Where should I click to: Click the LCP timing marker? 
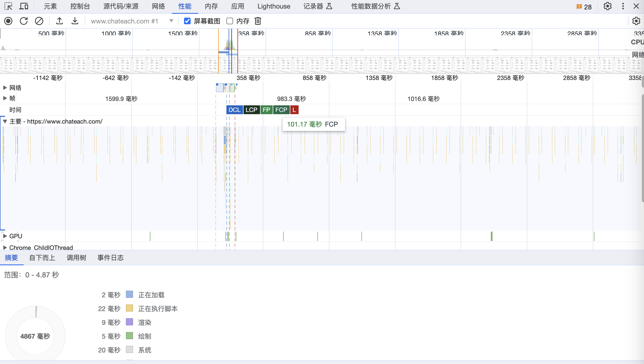[x=251, y=110]
